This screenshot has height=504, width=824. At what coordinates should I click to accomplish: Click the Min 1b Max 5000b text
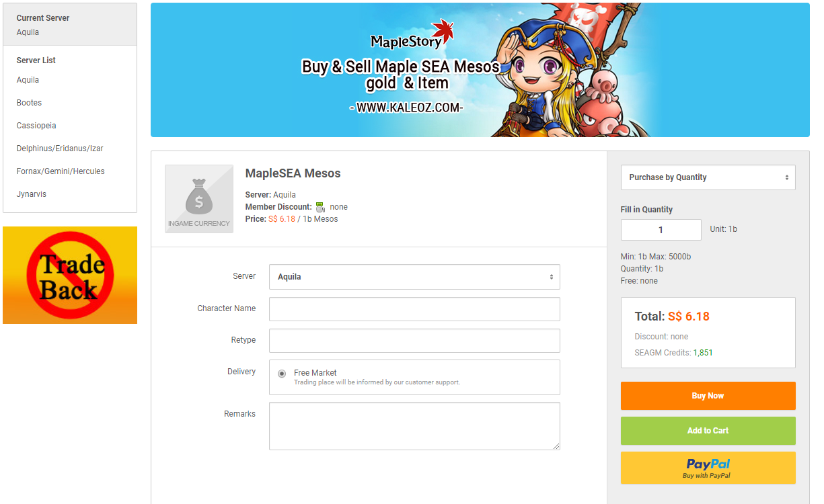coord(656,257)
